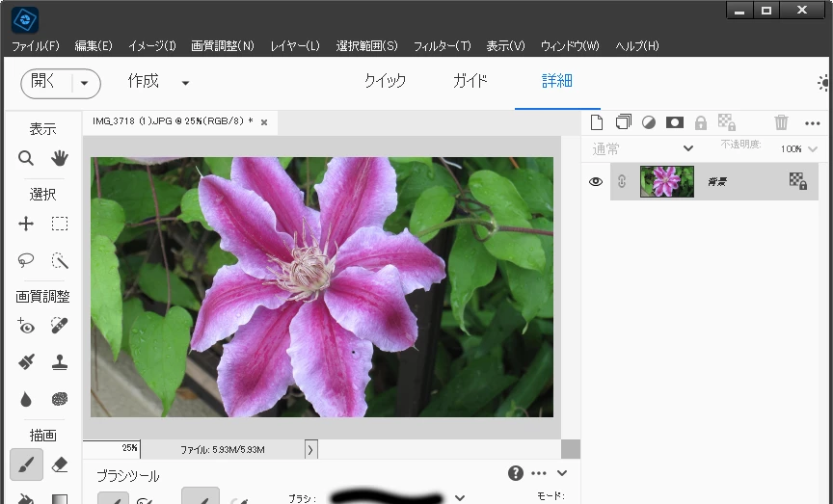The width and height of the screenshot is (833, 504).
Task: Open the ウィンドウ(W) menu
Action: click(570, 46)
